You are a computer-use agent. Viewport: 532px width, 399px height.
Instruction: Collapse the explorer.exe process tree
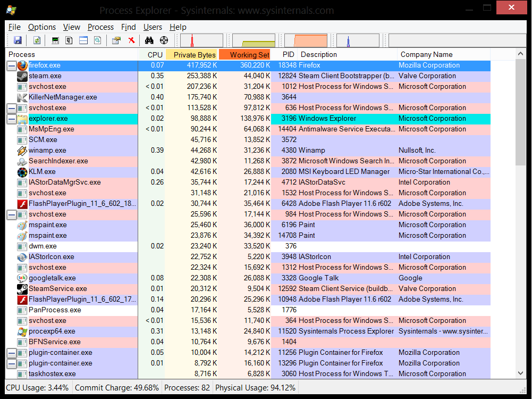coord(12,119)
